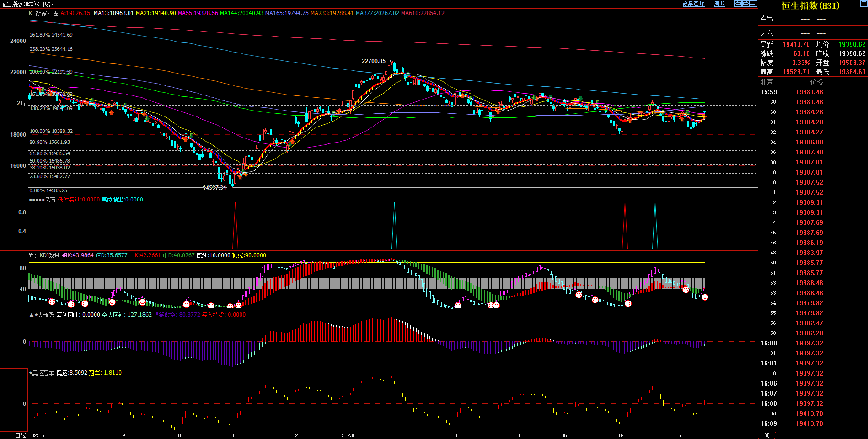Click the 202301 date on the time axis
Image resolution: width=868 pixels, height=439 pixels.
pyautogui.click(x=350, y=435)
